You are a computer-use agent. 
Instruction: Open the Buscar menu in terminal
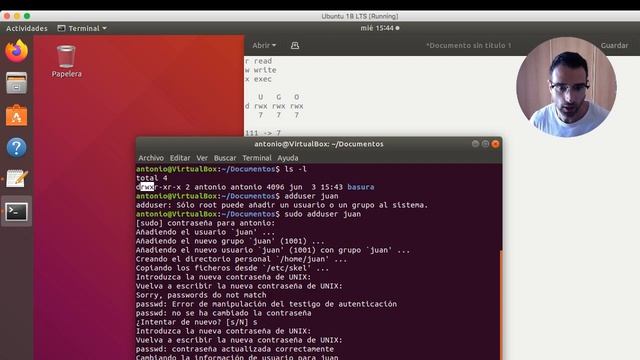point(225,158)
